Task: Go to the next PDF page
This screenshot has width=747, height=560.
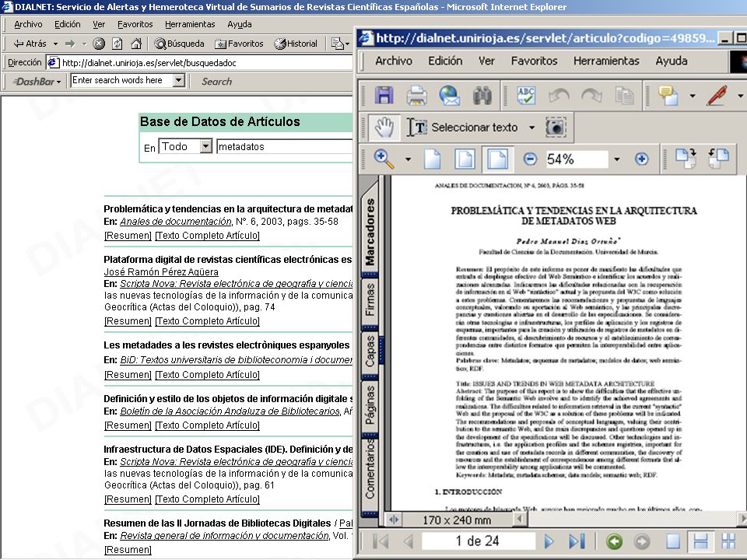Action: pyautogui.click(x=549, y=541)
